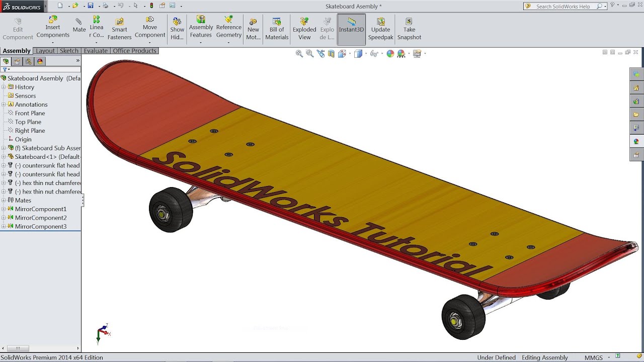Viewport: 644px width, 362px height.
Task: Switch to the Evaluate tab
Action: 96,51
